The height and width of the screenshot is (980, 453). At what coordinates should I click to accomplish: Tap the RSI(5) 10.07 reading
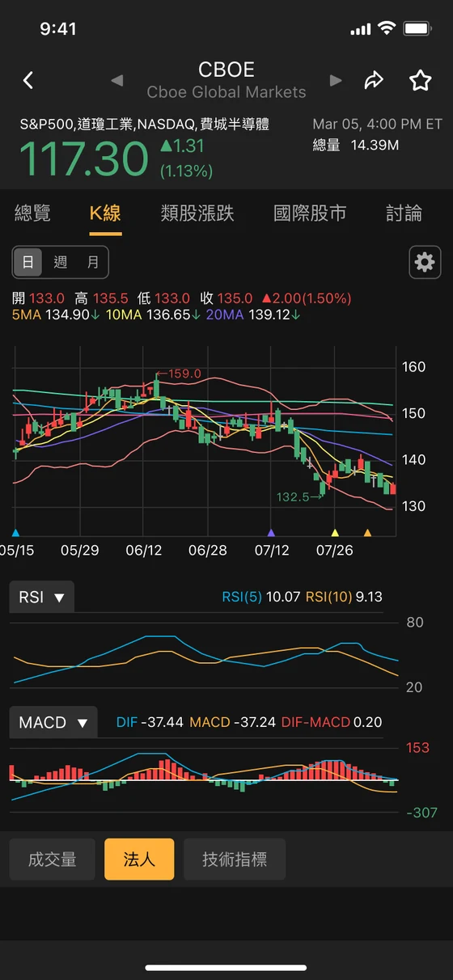(261, 597)
